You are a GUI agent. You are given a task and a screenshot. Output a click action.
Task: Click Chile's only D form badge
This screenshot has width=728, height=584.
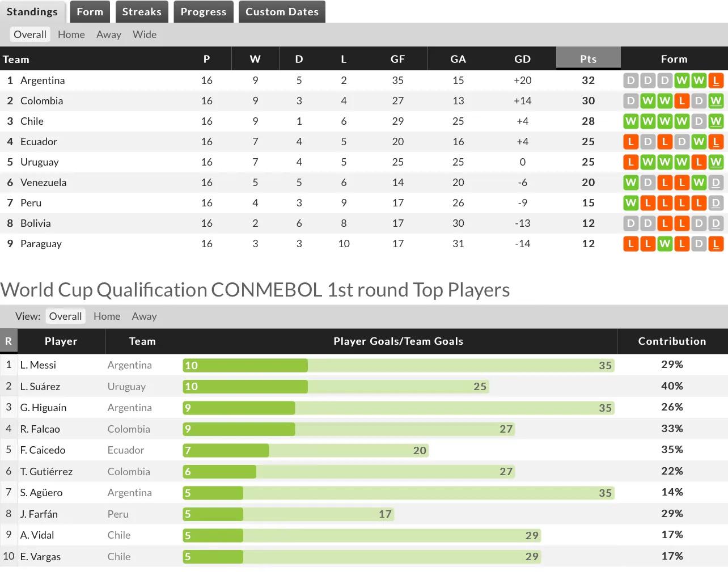click(x=699, y=121)
